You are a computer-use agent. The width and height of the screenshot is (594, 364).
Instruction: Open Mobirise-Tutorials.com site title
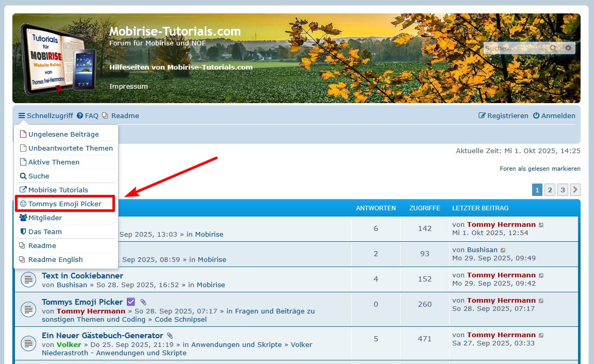coord(175,31)
